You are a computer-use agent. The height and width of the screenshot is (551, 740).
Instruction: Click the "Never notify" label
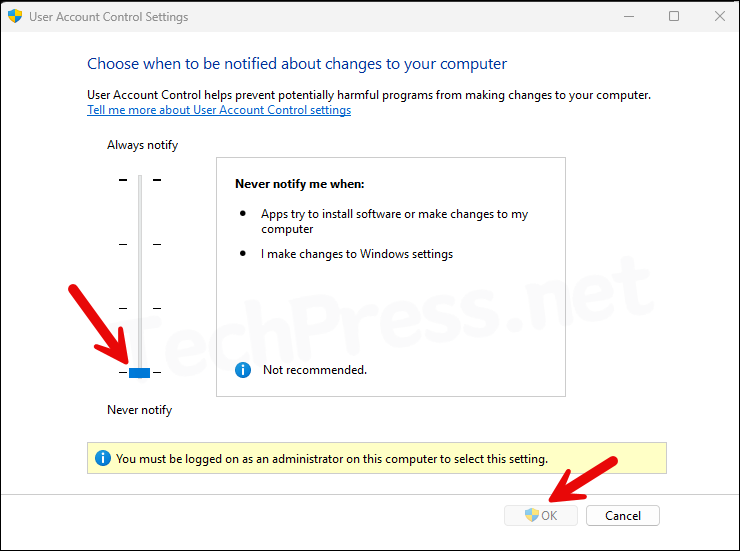click(140, 409)
